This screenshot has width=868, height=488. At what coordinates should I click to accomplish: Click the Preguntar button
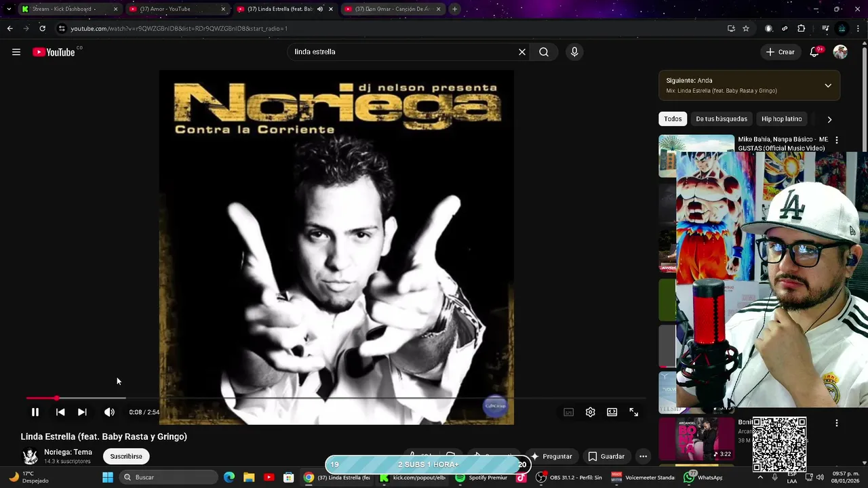tap(551, 456)
